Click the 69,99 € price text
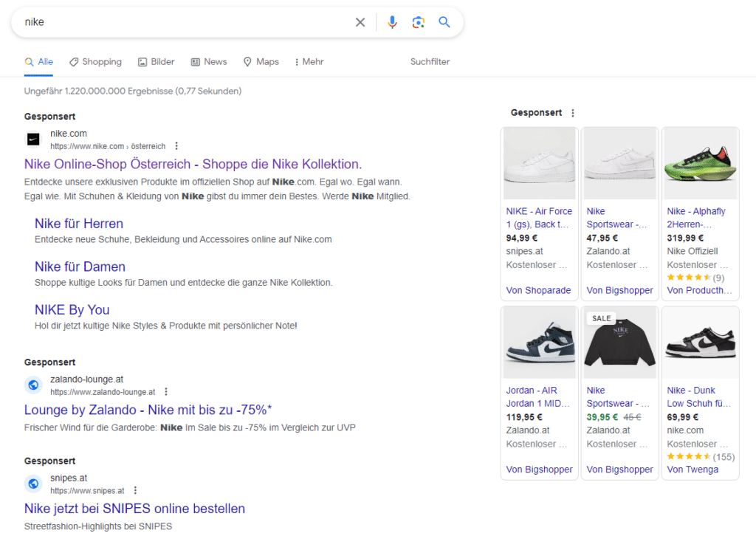The height and width of the screenshot is (536, 756). [683, 417]
